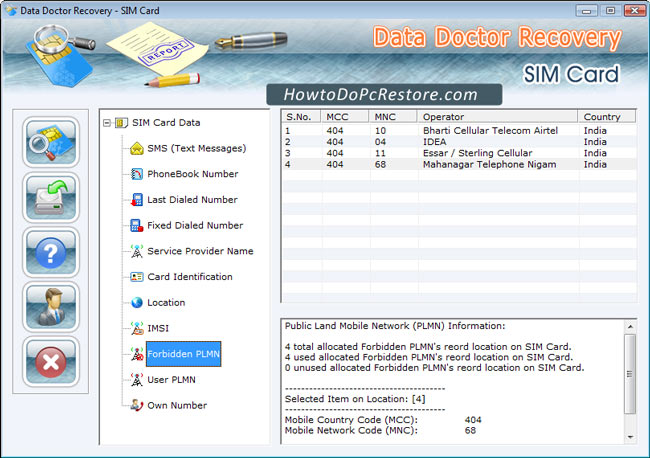Select User PLMN in tree

pyautogui.click(x=171, y=380)
